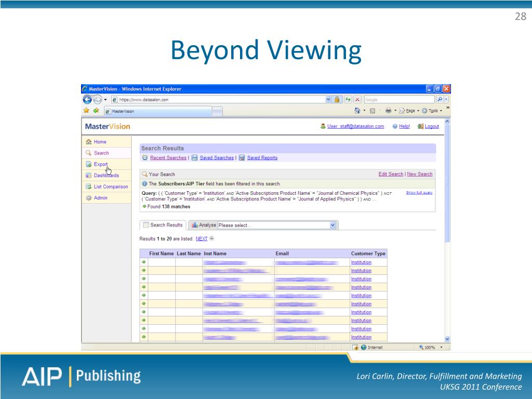This screenshot has width=532, height=399.
Task: Click the browser Forward arrow button
Action: click(97, 99)
